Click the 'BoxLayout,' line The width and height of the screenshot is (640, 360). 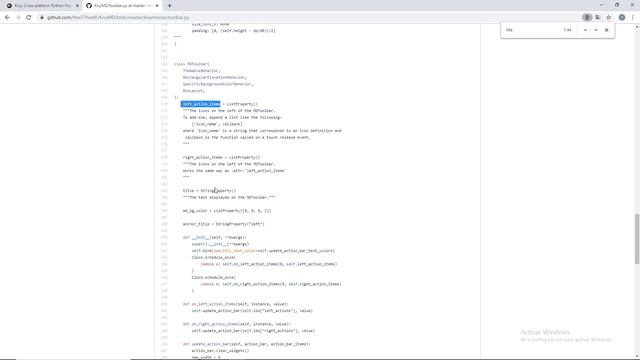point(193,91)
